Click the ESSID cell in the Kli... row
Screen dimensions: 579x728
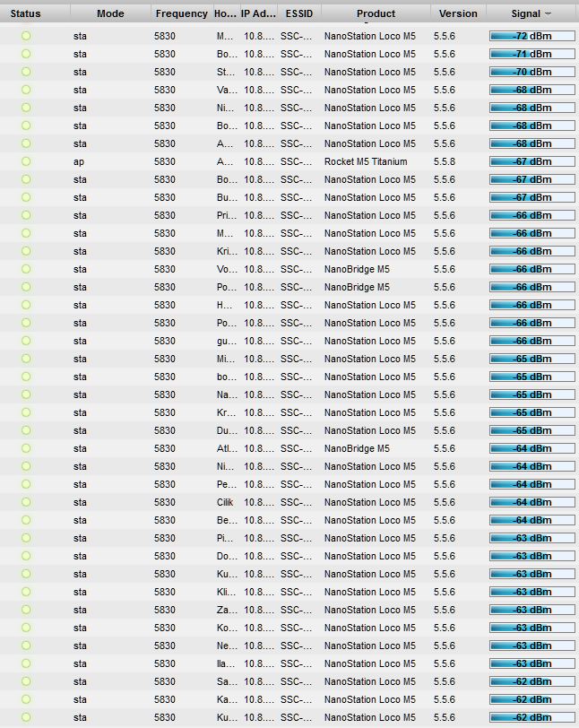click(x=297, y=592)
